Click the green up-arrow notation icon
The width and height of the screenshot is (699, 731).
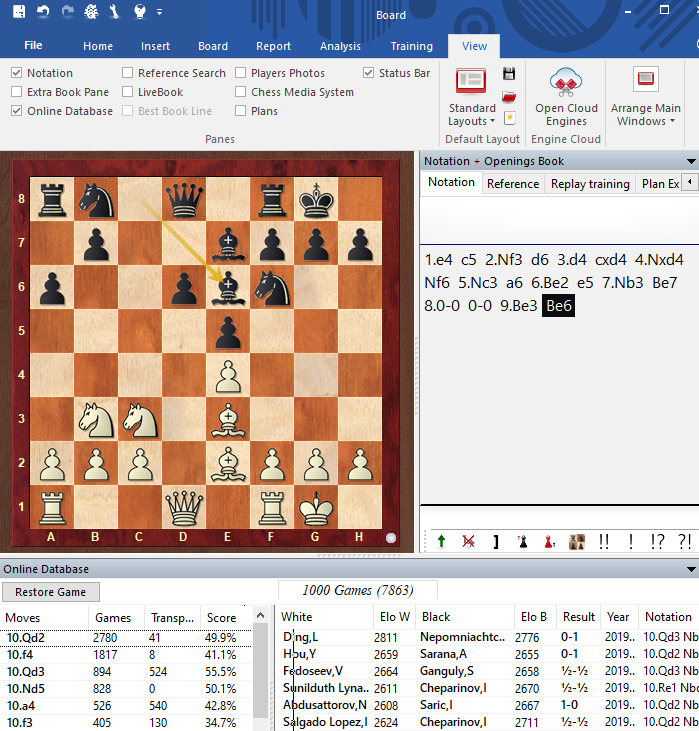(441, 541)
